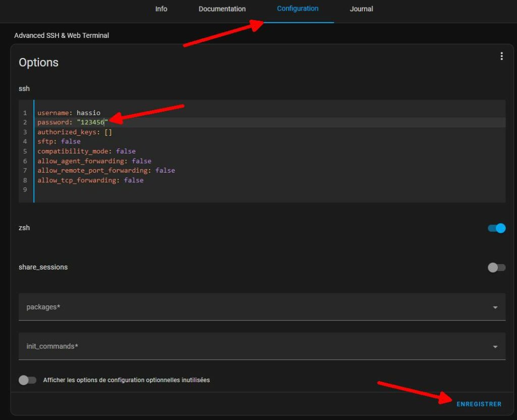The image size is (517, 420).
Task: Click the allow_remote_port_forwarding: false line
Action: point(106,171)
